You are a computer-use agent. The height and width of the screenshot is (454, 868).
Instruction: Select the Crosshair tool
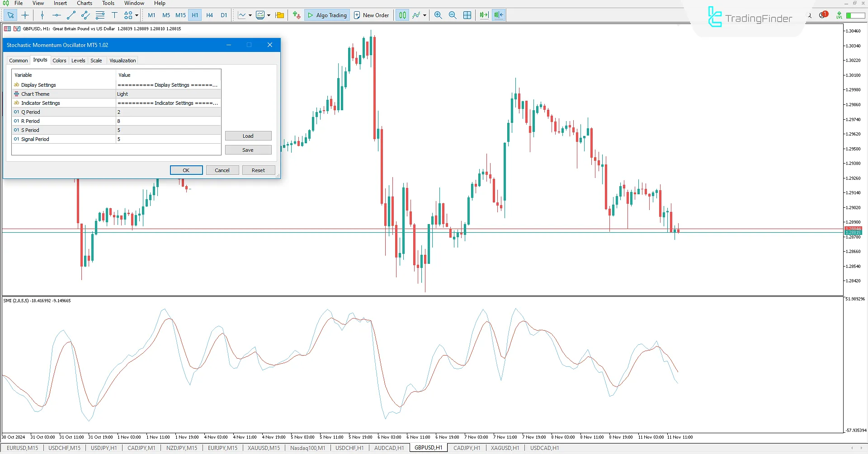(x=25, y=15)
